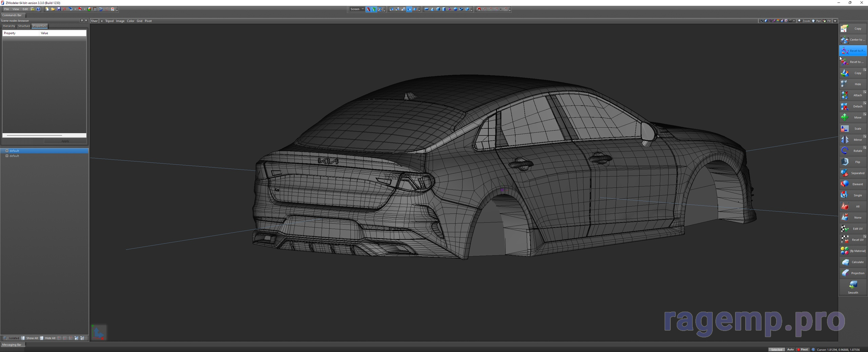Click the viewport Zoom button
This screenshot has height=352, width=868.
coord(804,21)
